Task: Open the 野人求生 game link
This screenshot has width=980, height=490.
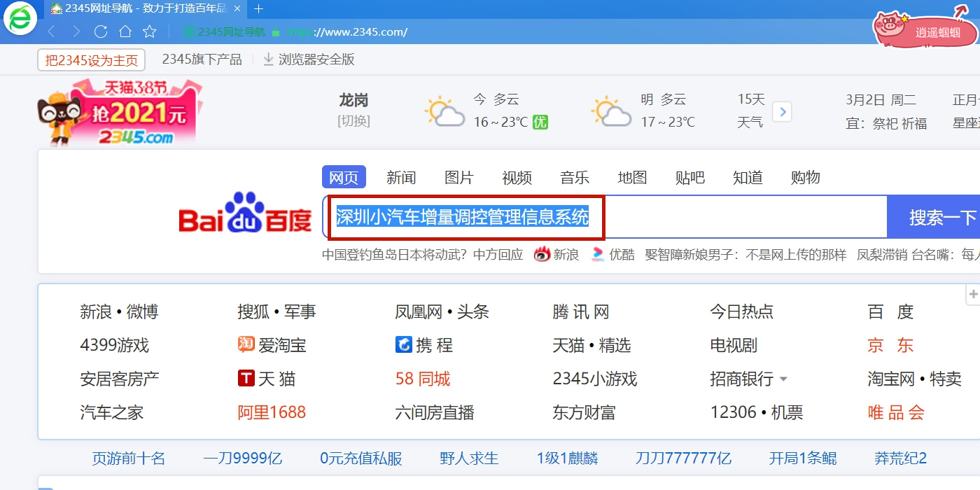Action: pyautogui.click(x=469, y=458)
